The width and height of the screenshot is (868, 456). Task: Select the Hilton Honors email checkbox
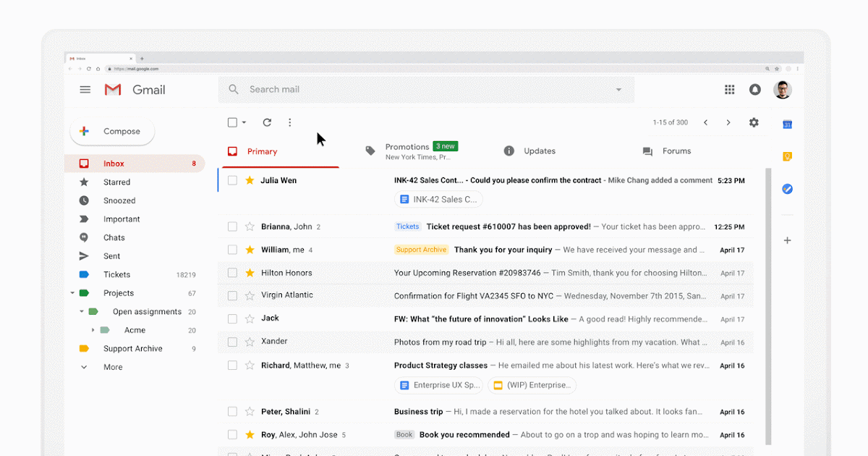(232, 273)
